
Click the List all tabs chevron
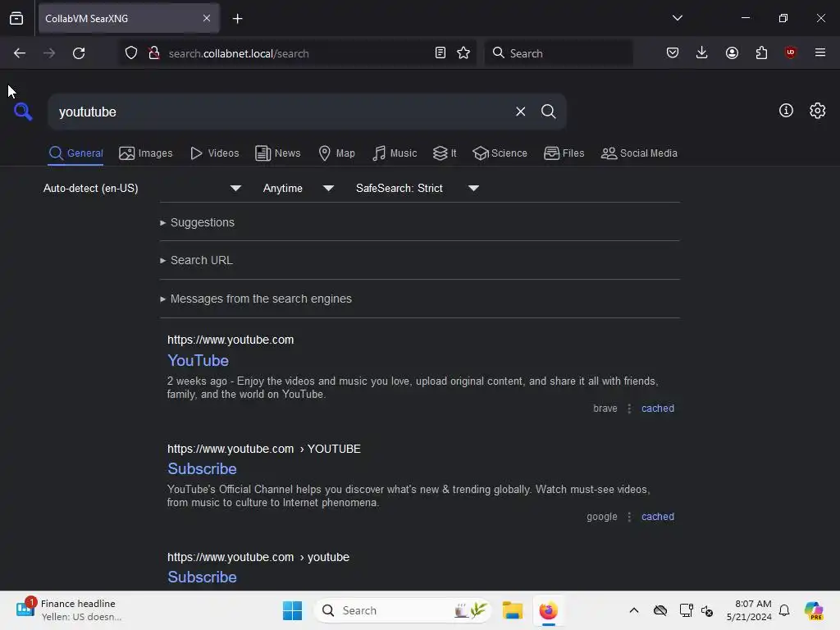[678, 18]
